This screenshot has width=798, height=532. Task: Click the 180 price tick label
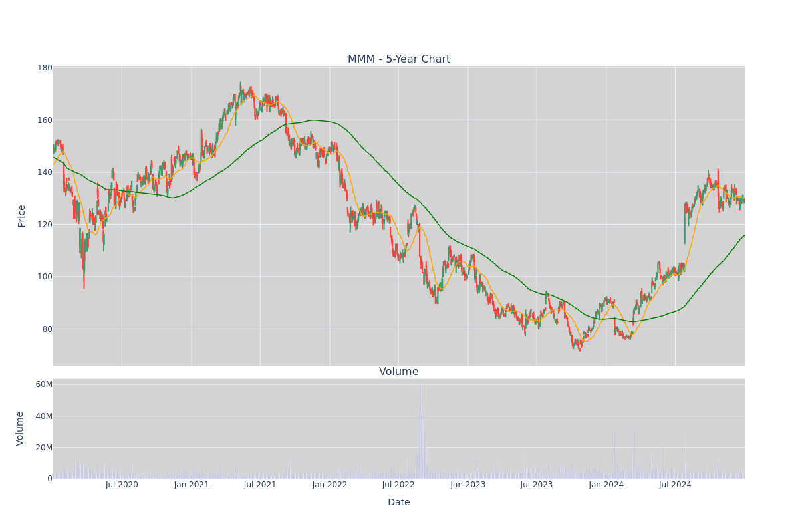click(x=45, y=68)
